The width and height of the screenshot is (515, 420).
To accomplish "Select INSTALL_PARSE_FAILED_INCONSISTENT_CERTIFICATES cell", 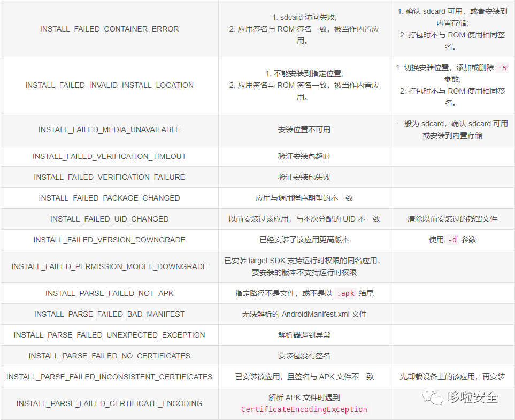I will tap(110, 377).
